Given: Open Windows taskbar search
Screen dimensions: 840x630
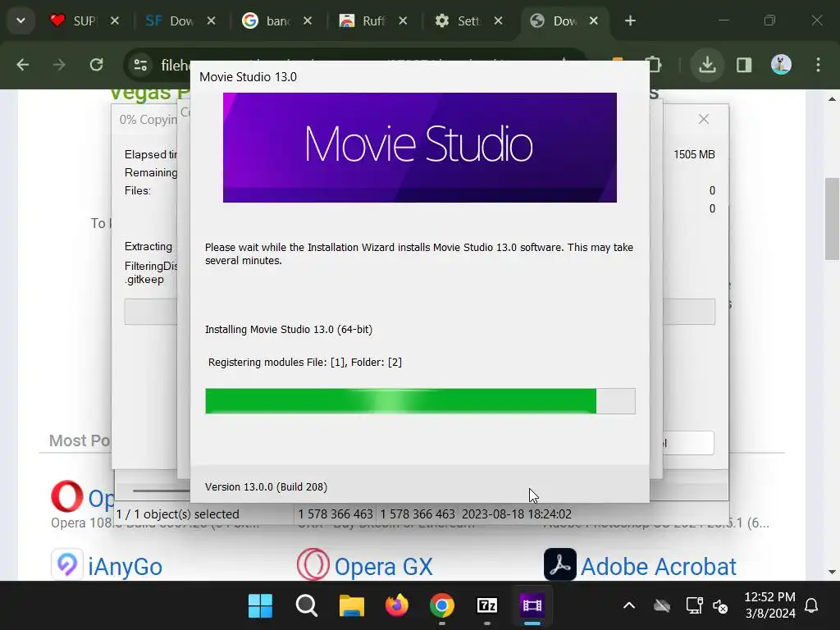Looking at the screenshot, I should (307, 606).
